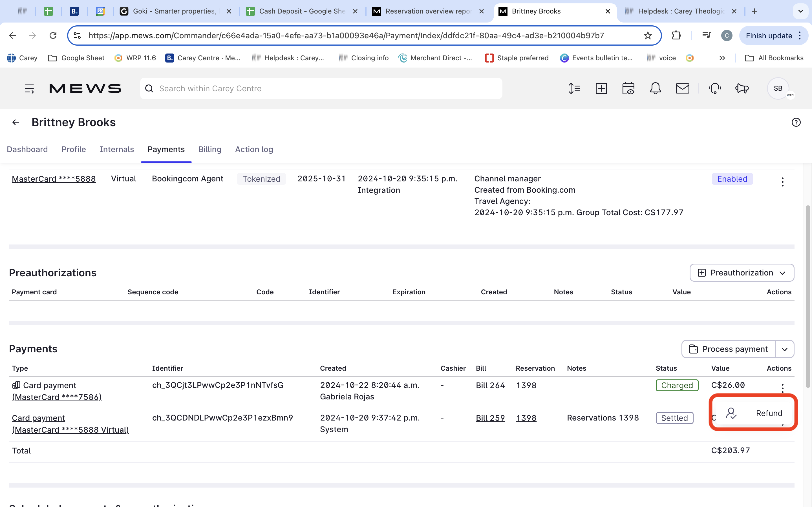This screenshot has width=812, height=507.
Task: Click the new reservation plus icon
Action: [x=601, y=88]
